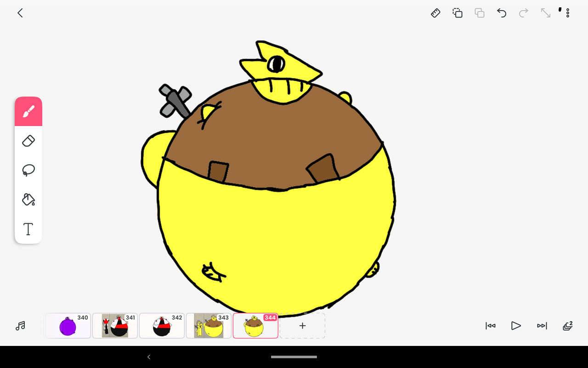Select the Lasso selection tool
Image resolution: width=588 pixels, height=368 pixels.
pyautogui.click(x=28, y=170)
